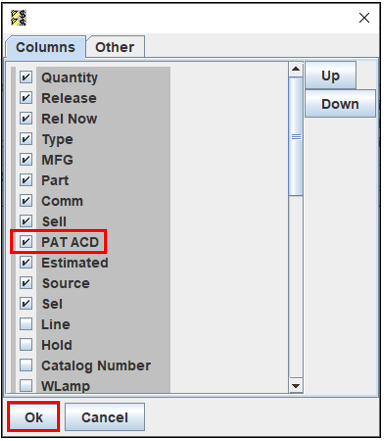Move selected column Up

pos(330,75)
